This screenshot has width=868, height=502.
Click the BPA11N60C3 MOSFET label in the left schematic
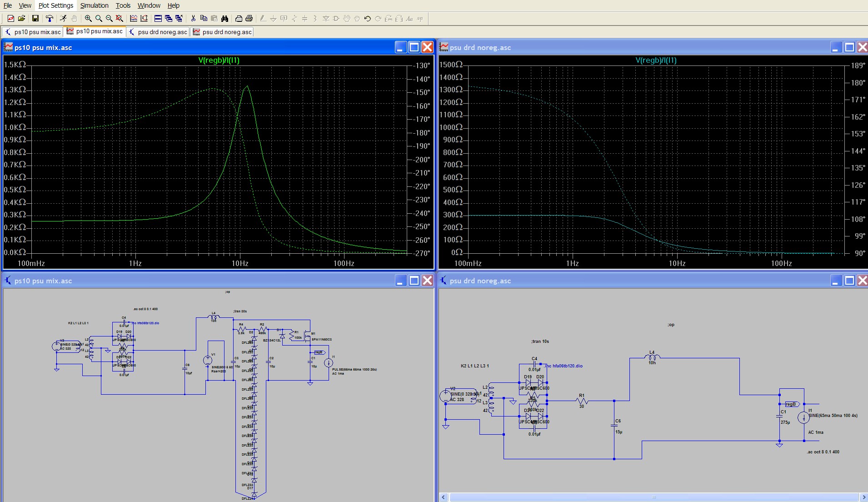click(x=322, y=340)
